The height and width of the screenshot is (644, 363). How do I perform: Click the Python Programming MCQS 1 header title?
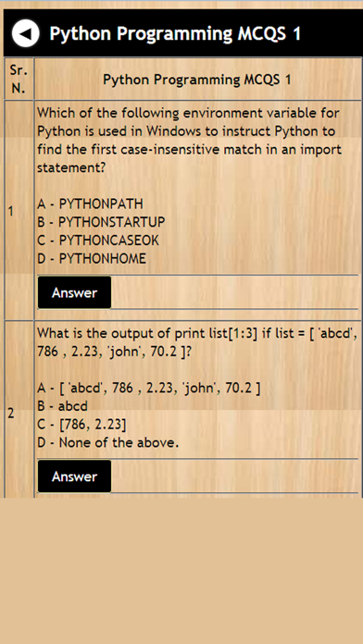point(175,33)
